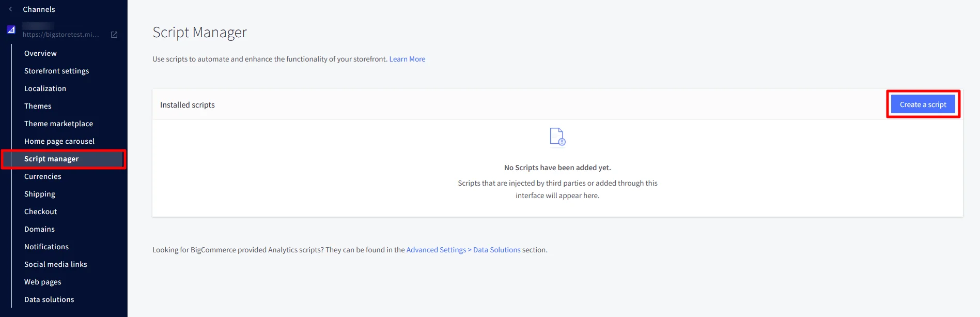This screenshot has height=317, width=980.
Task: Open Checkout settings
Action: pos(40,212)
